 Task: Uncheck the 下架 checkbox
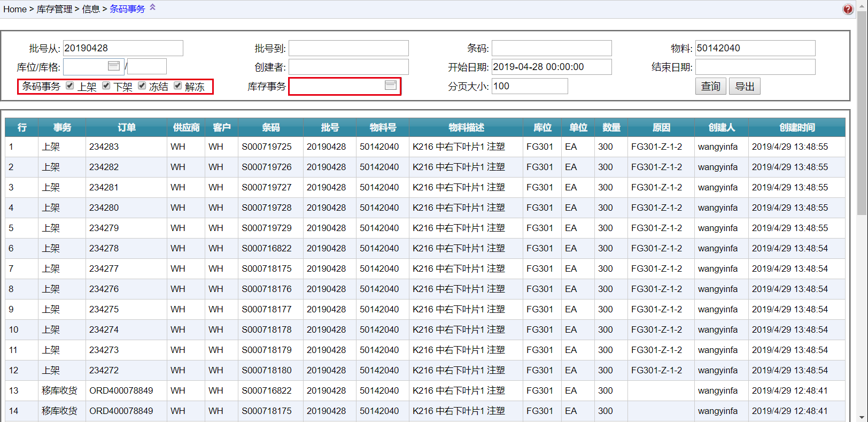click(106, 86)
